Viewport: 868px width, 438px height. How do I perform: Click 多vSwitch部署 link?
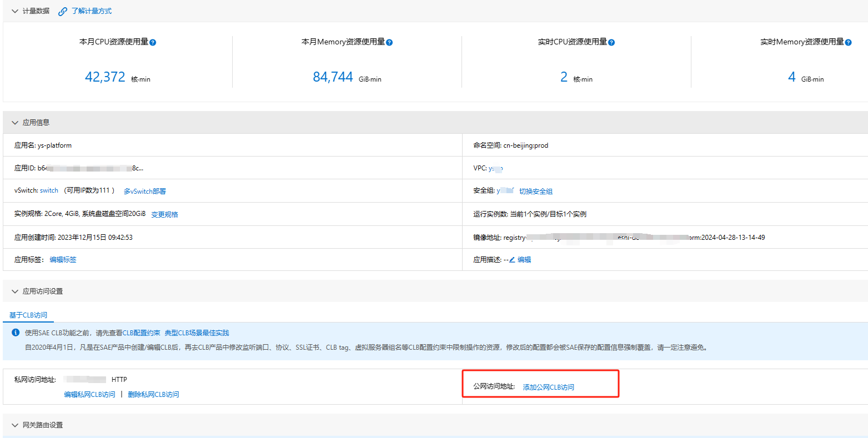coord(145,192)
